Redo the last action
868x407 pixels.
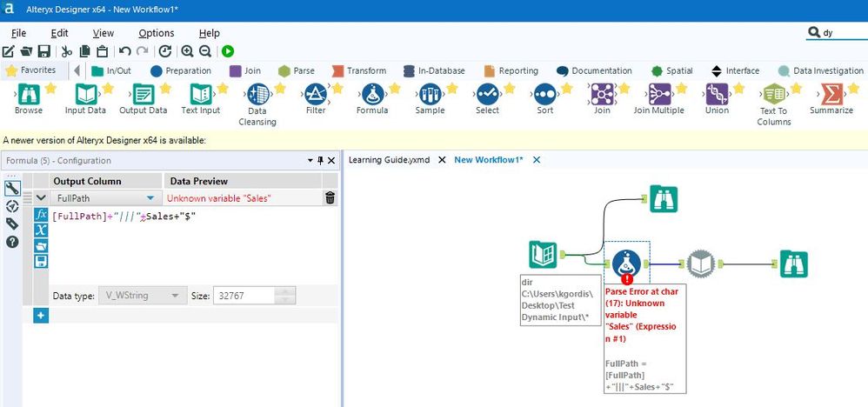tap(143, 51)
